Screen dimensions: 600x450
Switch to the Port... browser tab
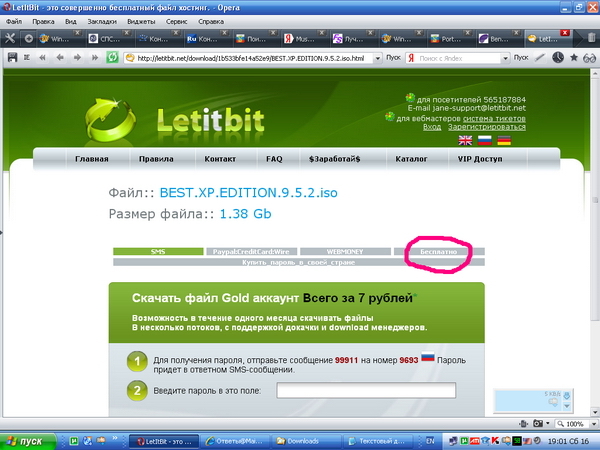[449, 39]
